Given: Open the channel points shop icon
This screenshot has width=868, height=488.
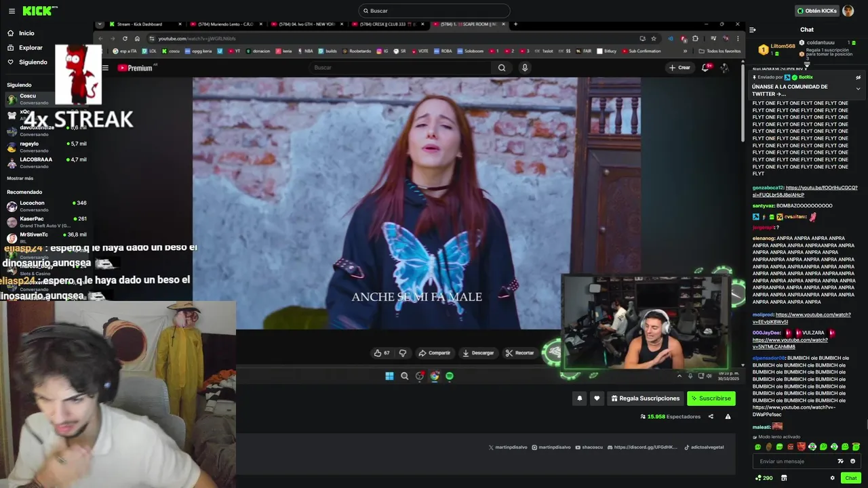Looking at the screenshot, I should point(784,478).
